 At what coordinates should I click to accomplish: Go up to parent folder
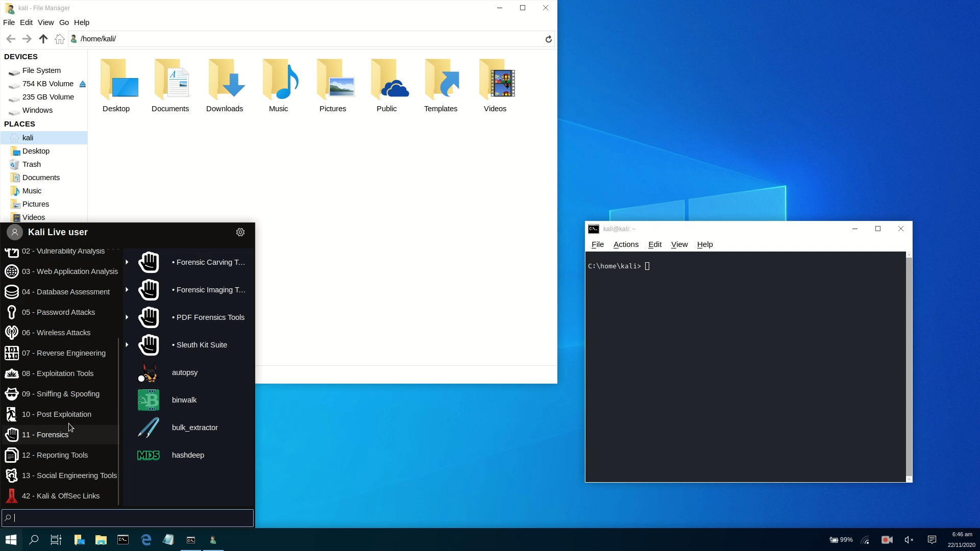[x=43, y=39]
